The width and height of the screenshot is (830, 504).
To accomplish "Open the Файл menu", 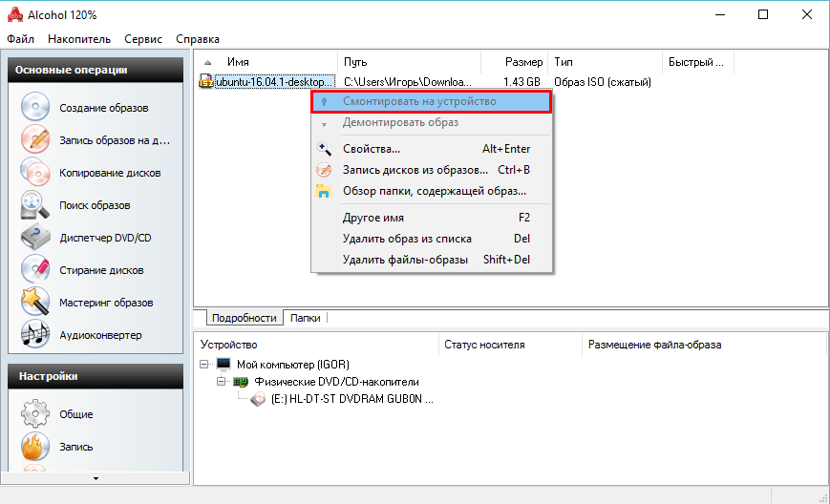I will tap(21, 39).
